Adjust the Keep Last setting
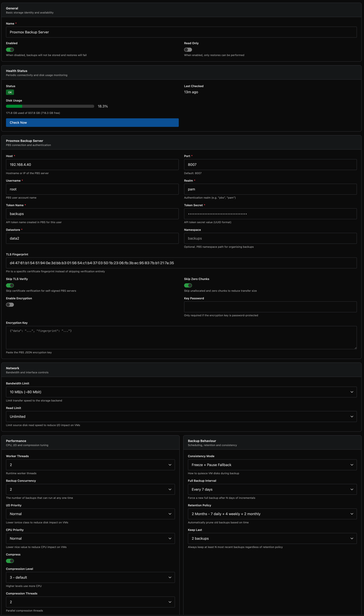Viewport: 364px width, 616px height. 272,538
